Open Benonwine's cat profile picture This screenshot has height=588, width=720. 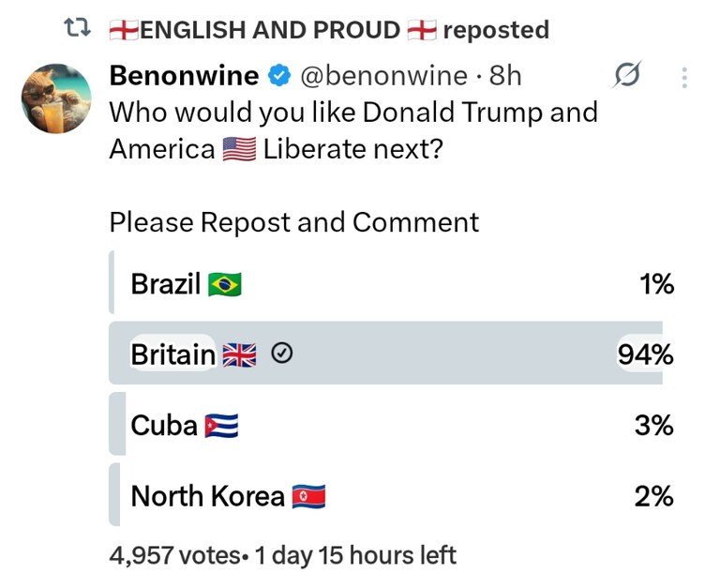click(x=56, y=98)
